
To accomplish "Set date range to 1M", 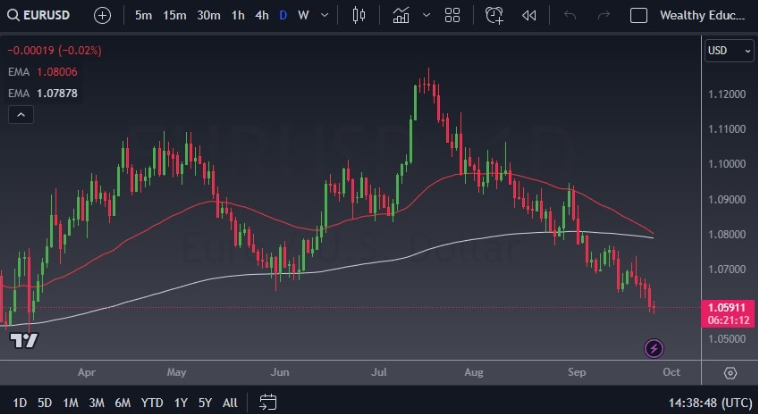I will point(71,402).
